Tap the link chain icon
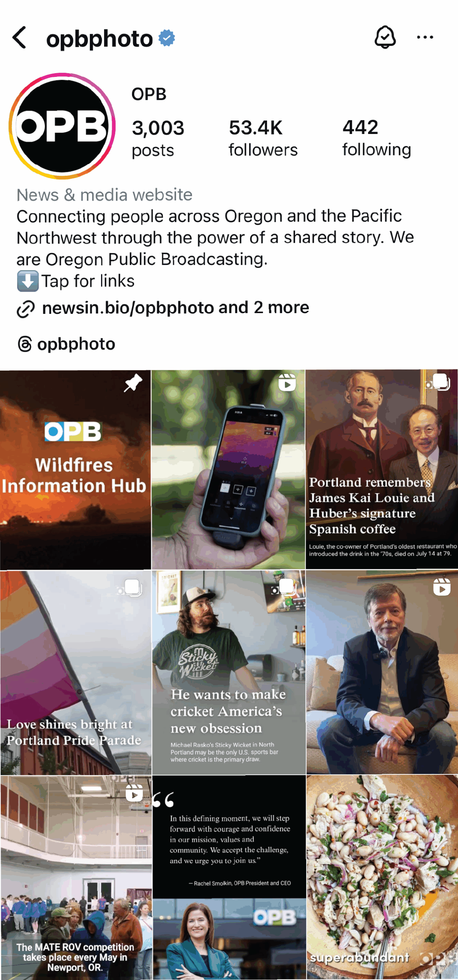Image resolution: width=458 pixels, height=980 pixels. (26, 309)
